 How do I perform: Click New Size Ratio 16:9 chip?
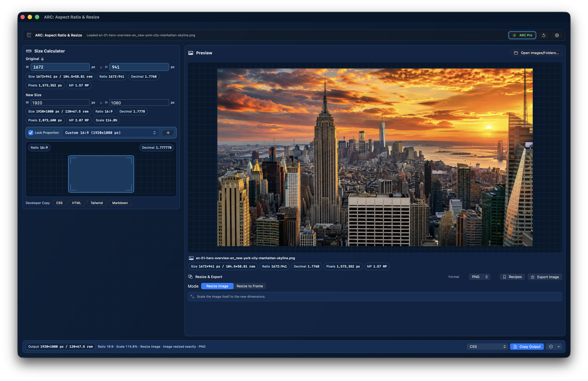pos(104,111)
